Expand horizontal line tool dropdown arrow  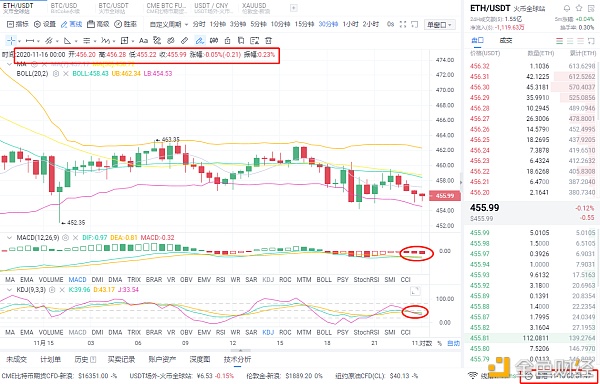(38, 41)
